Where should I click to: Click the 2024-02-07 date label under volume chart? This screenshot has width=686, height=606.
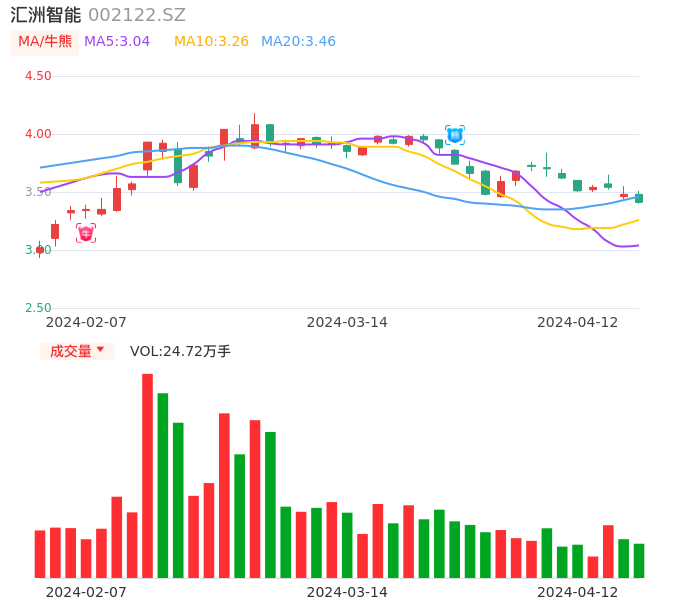(86, 592)
